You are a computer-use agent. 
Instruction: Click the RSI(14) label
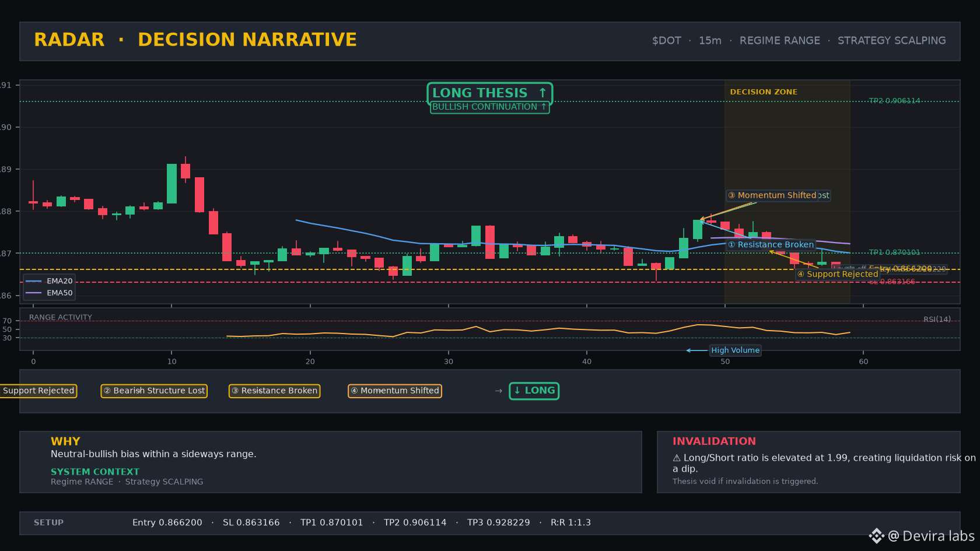[x=937, y=319]
